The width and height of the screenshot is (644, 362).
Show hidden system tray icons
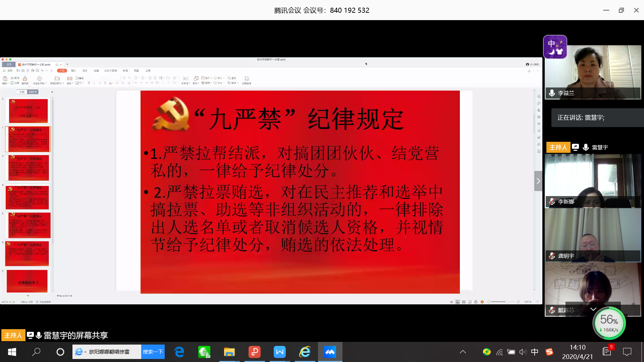coord(463,352)
